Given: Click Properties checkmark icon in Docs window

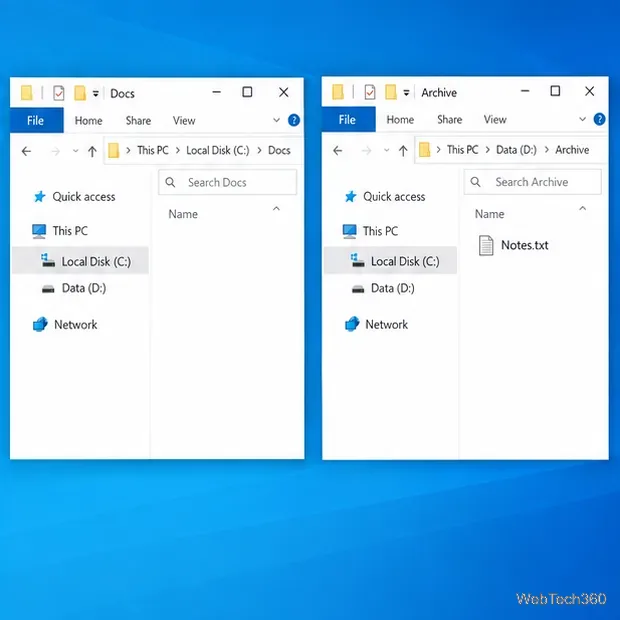Looking at the screenshot, I should pos(59,93).
